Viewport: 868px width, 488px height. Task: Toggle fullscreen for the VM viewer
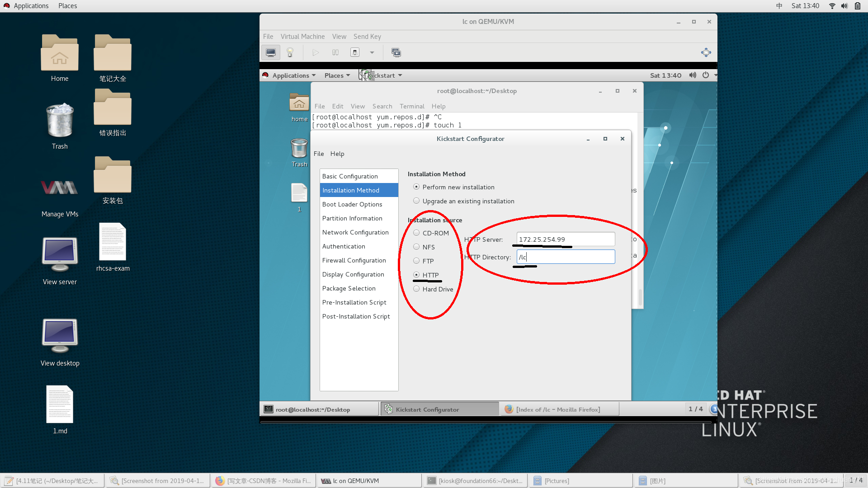pyautogui.click(x=706, y=52)
